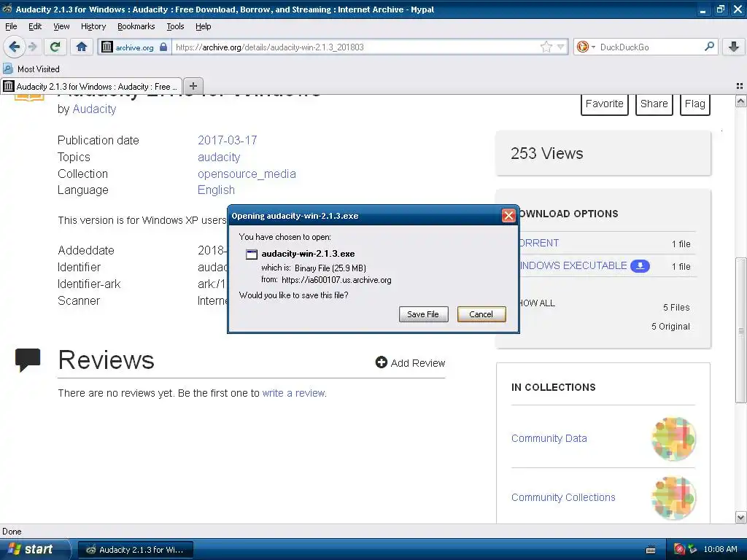The image size is (747, 560).
Task: Click the WINDOWS EXECUTABLE download link
Action: [x=573, y=265]
